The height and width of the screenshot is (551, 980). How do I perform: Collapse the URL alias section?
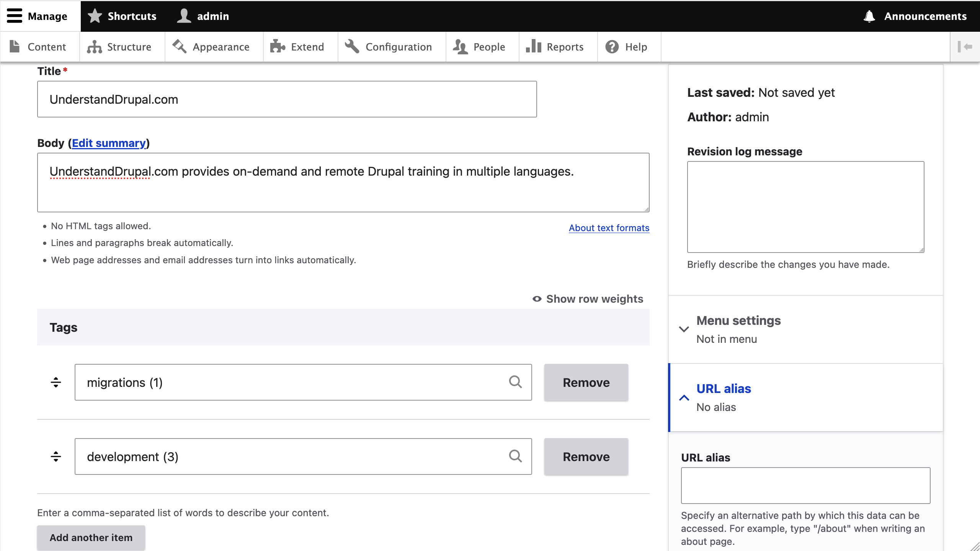(x=724, y=389)
